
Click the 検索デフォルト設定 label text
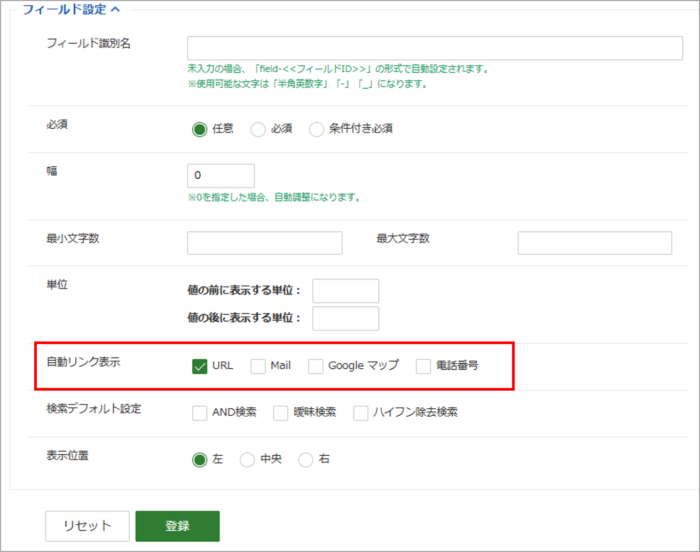(94, 409)
